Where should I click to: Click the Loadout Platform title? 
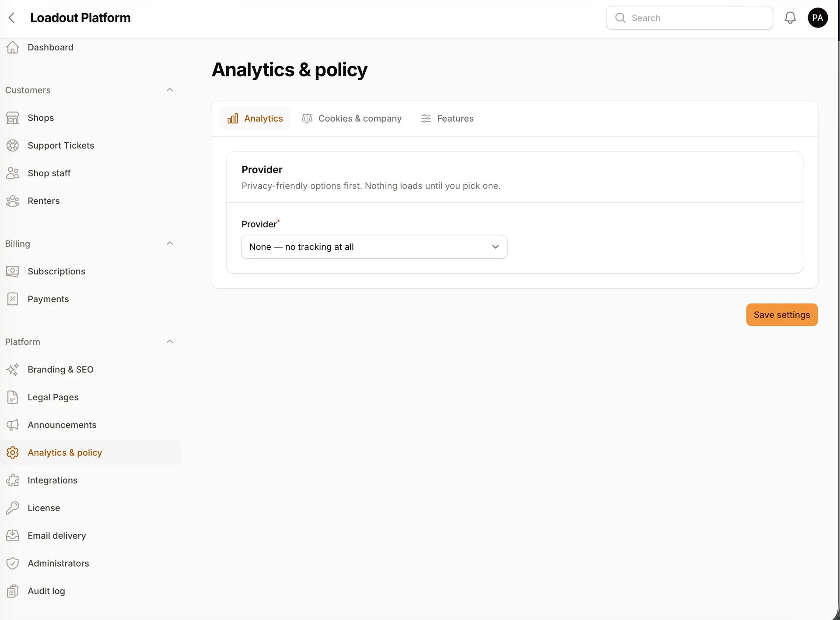tap(80, 18)
